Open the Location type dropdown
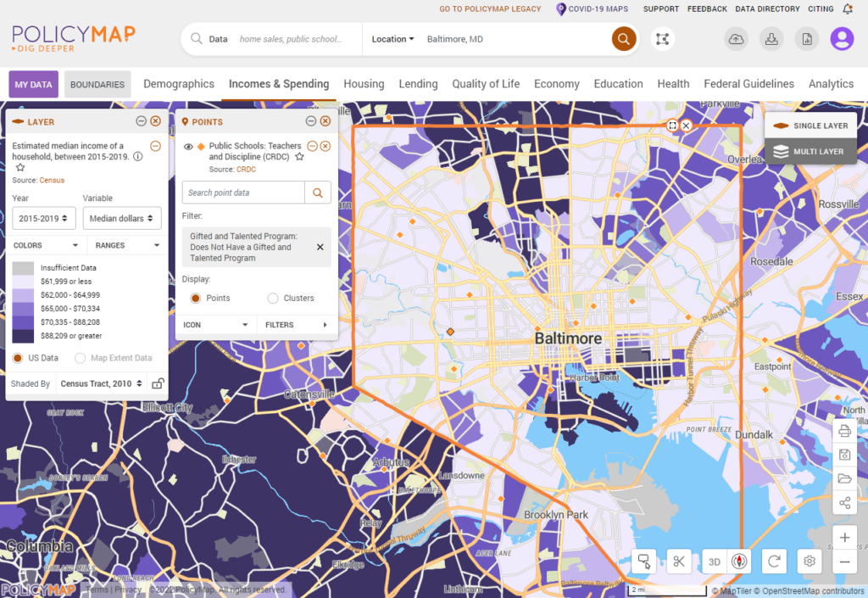This screenshot has width=868, height=598. (x=392, y=39)
